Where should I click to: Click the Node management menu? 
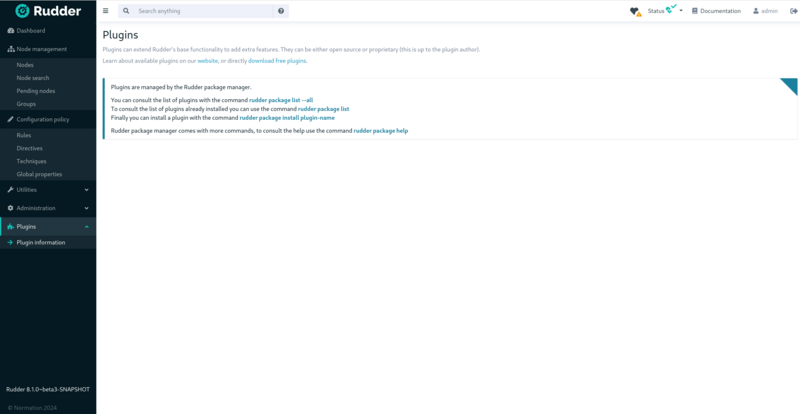click(x=48, y=49)
